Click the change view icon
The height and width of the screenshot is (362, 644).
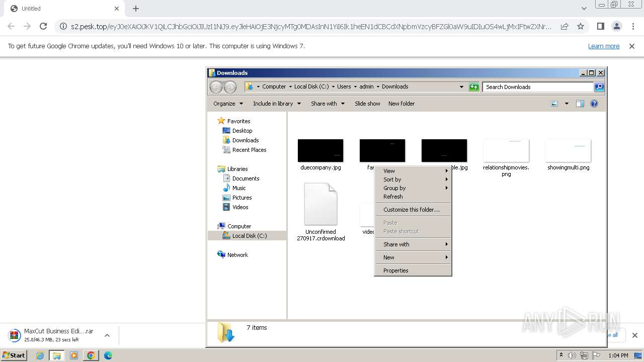[554, 104]
